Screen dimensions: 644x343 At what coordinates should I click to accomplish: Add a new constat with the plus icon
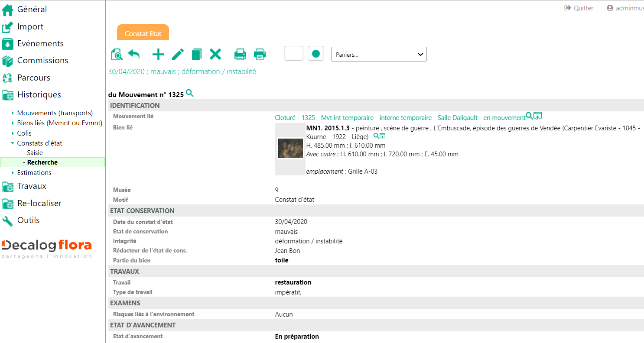click(159, 55)
